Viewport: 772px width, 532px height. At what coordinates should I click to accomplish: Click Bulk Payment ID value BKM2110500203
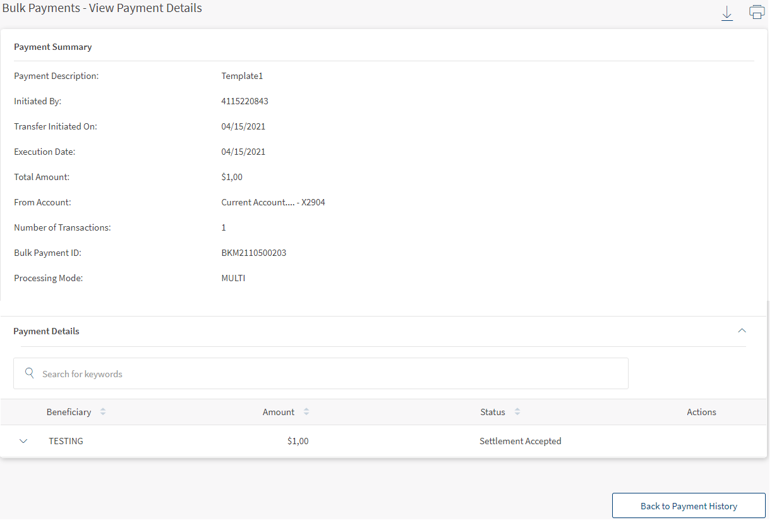(x=254, y=253)
